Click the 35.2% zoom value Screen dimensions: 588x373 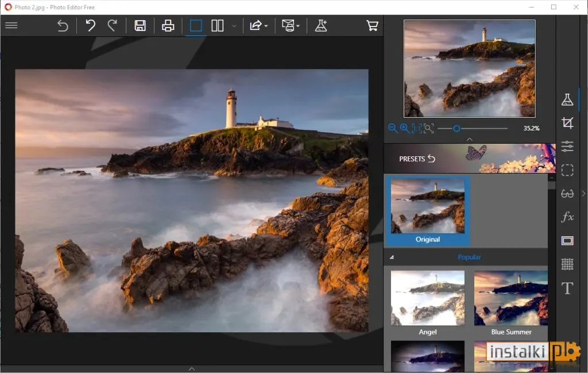[531, 128]
